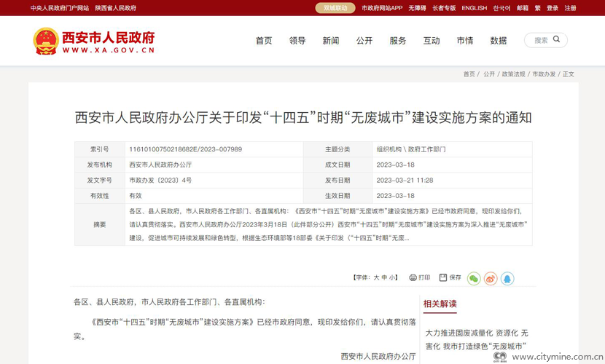Share the notice via Weibo icon
The height and width of the screenshot is (364, 605).
[x=491, y=278]
